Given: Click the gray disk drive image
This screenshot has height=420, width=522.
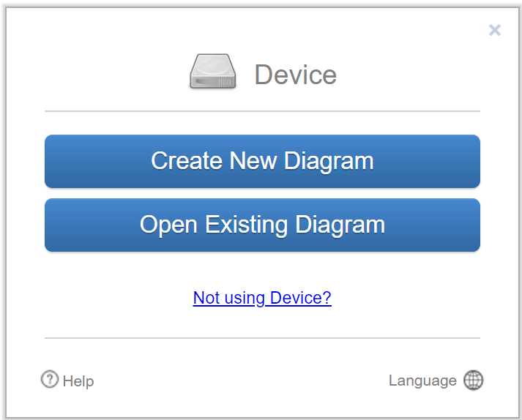Looking at the screenshot, I should [x=213, y=73].
